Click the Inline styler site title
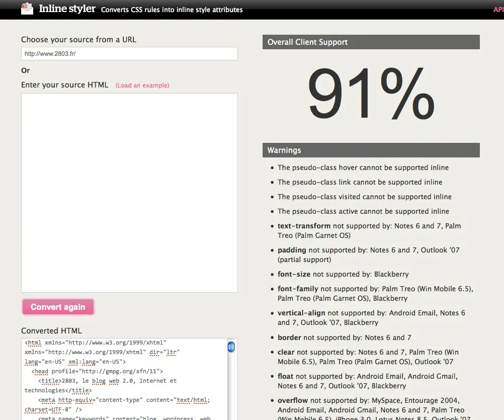 [x=67, y=9]
